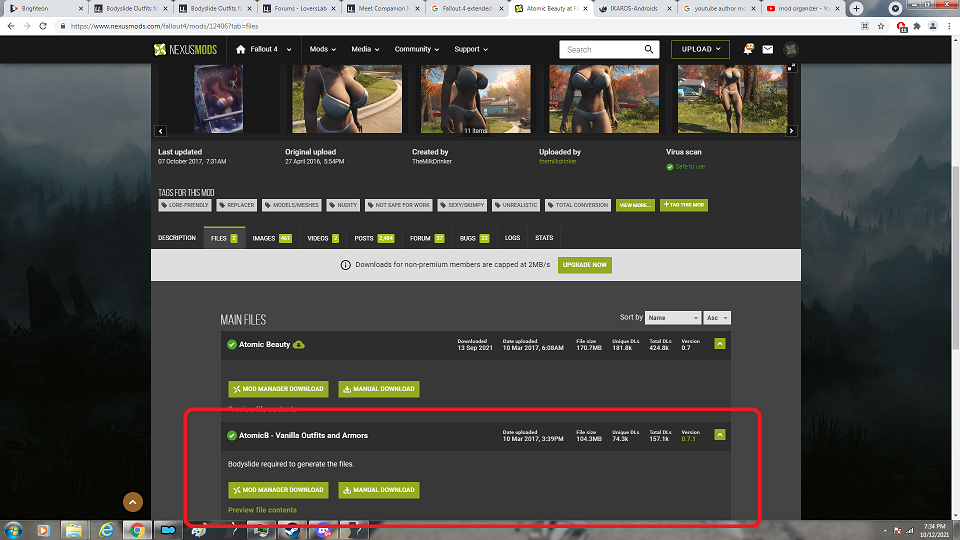Click the VIEW MORE tags button
960x540 pixels.
635,205
